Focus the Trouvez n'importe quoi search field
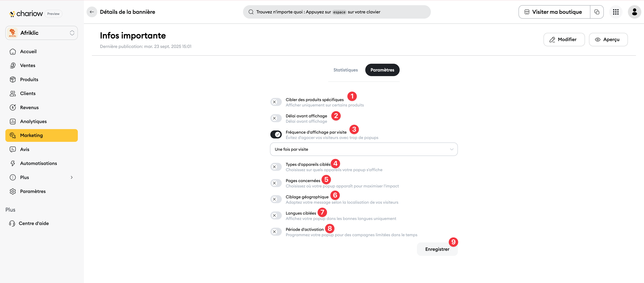 pyautogui.click(x=337, y=12)
